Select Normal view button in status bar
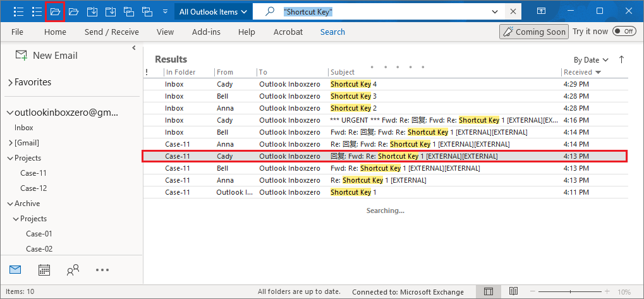Viewport: 644px width, 299px height. [x=489, y=291]
